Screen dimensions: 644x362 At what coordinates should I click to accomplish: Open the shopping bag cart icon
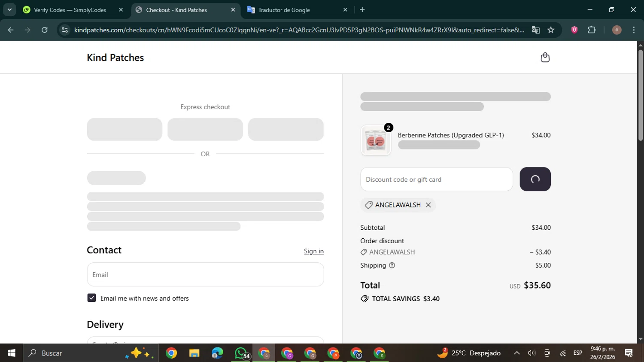545,58
